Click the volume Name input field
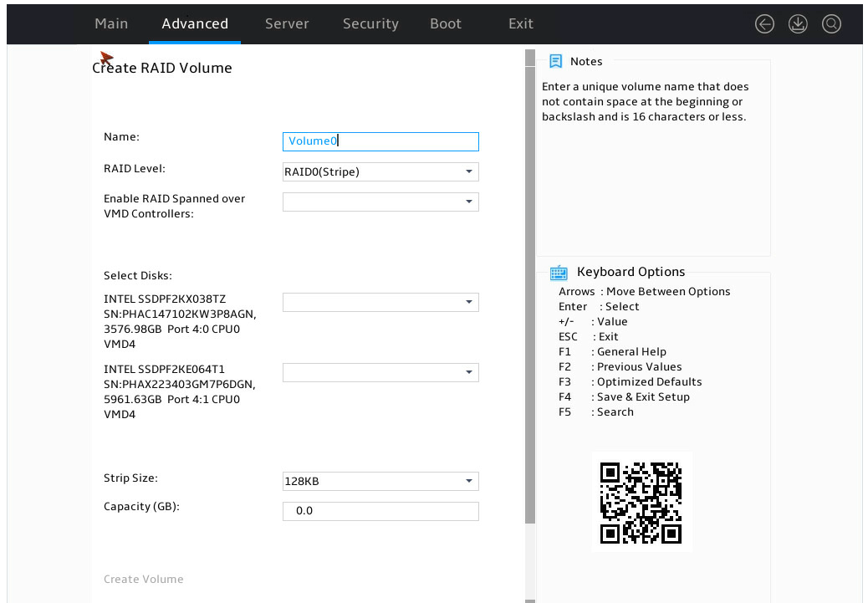The image size is (868, 603). point(380,141)
